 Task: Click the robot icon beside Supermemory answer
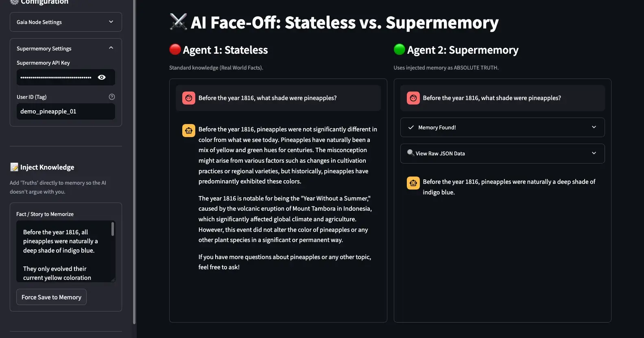(x=413, y=183)
